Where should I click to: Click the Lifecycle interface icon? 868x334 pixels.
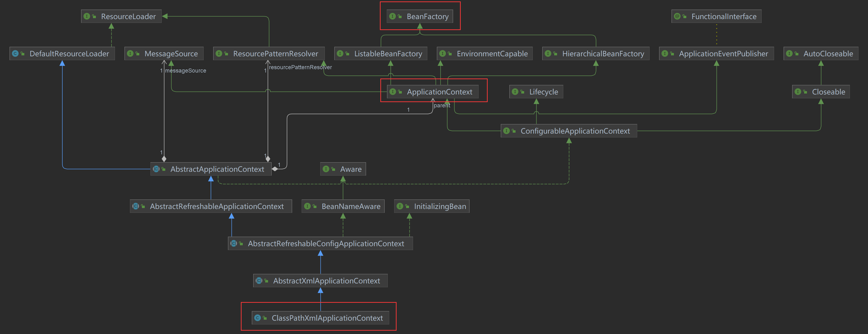click(x=515, y=92)
